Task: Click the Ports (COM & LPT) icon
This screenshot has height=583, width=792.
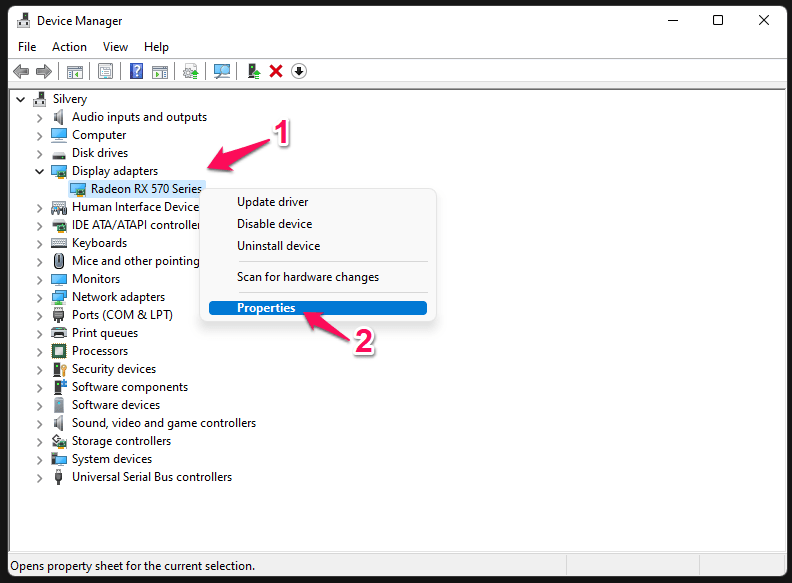Action: click(x=59, y=315)
